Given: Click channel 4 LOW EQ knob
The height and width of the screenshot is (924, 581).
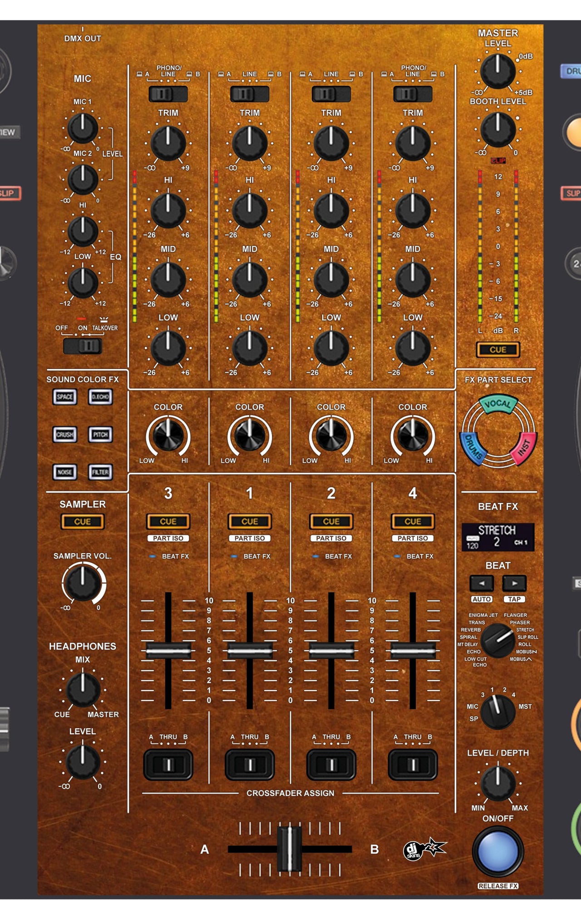Looking at the screenshot, I should tap(413, 348).
